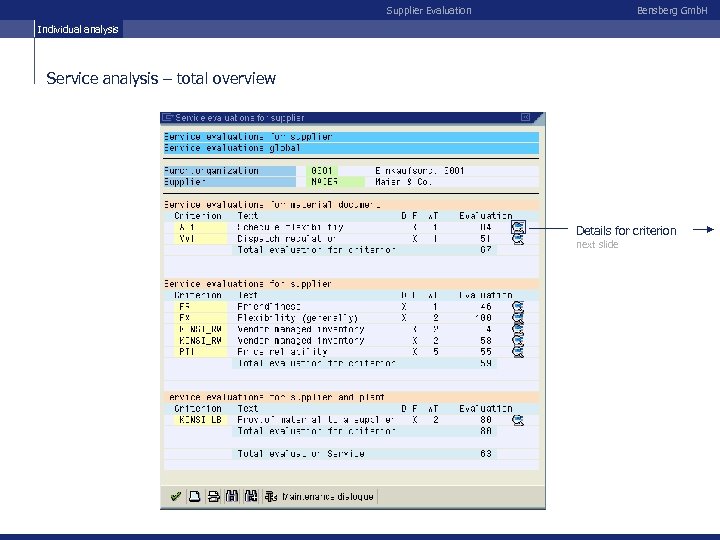This screenshot has width=720, height=540.
Task: Open details icon for Friendliness row
Action: pos(518,306)
